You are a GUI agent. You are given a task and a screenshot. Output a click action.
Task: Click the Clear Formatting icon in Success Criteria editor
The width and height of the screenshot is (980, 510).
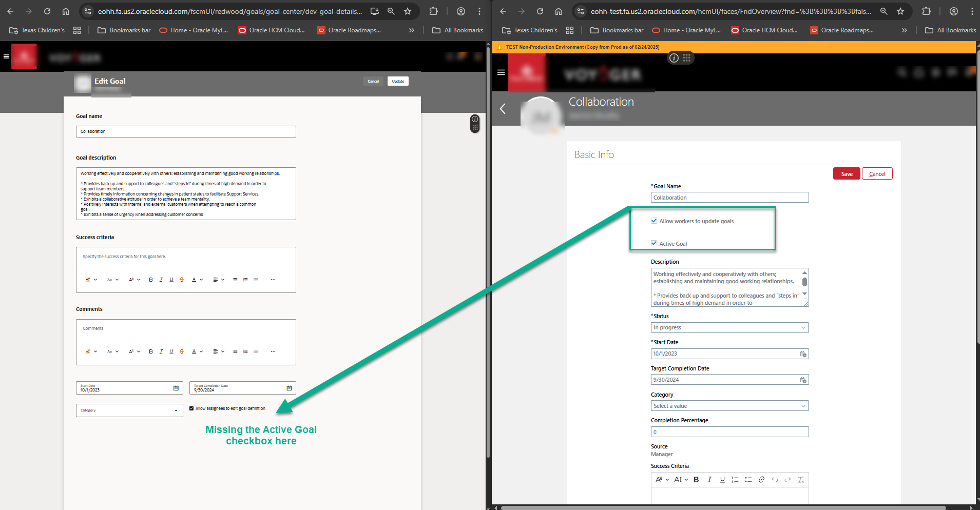click(x=801, y=479)
